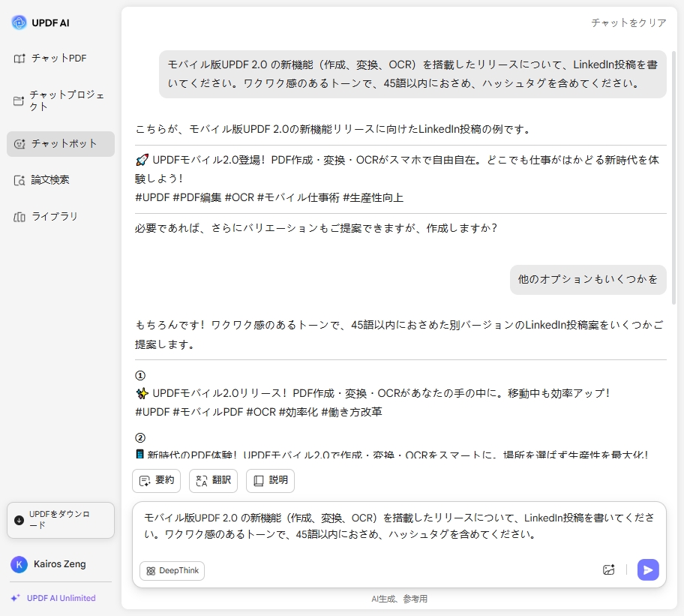Image resolution: width=684 pixels, height=616 pixels.
Task: Click the AI生成、参考用 footer note
Action: click(399, 599)
